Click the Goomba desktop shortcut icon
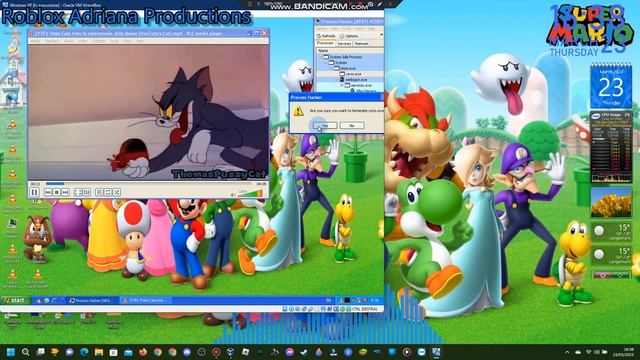Image resolution: width=640 pixels, height=360 pixels. pyautogui.click(x=37, y=239)
